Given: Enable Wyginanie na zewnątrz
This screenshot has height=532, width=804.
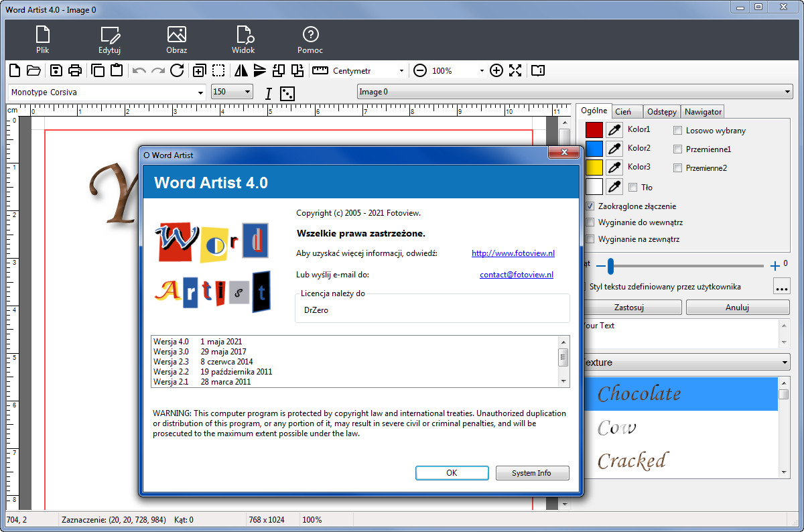Looking at the screenshot, I should [x=590, y=239].
